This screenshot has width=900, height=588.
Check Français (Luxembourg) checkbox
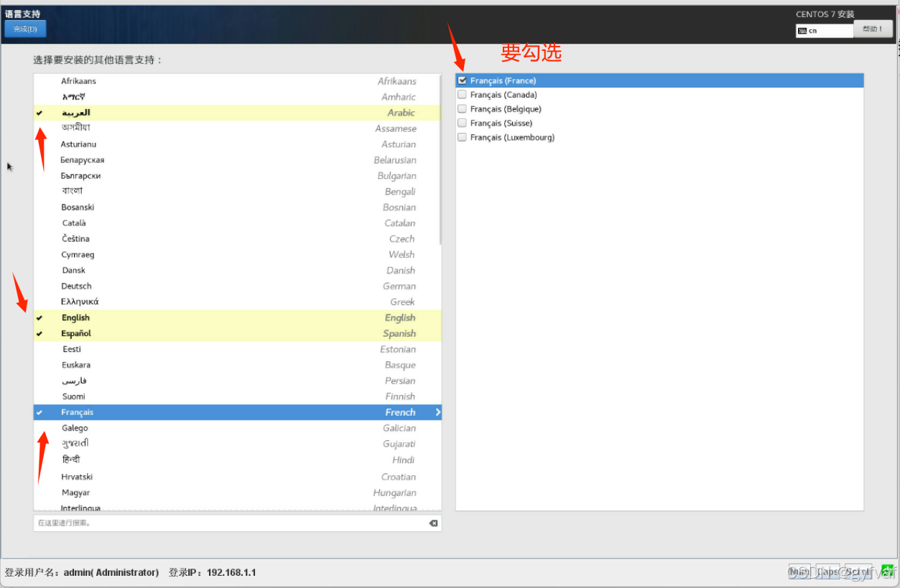463,137
